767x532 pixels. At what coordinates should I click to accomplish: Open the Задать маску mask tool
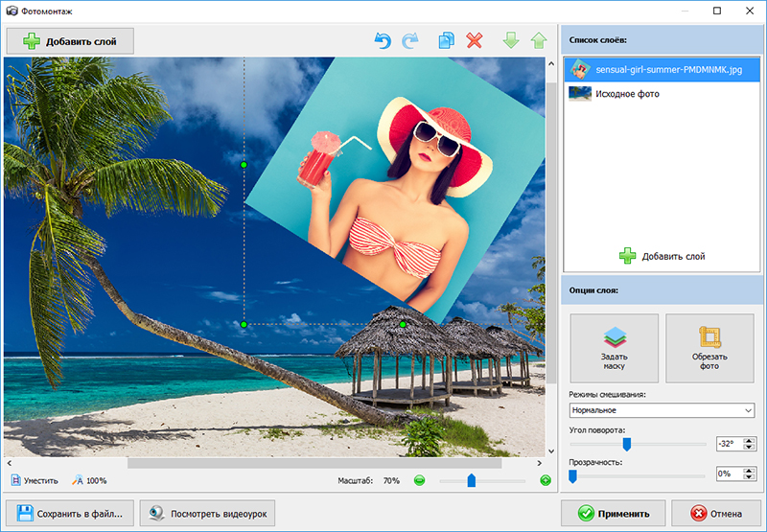click(x=615, y=348)
